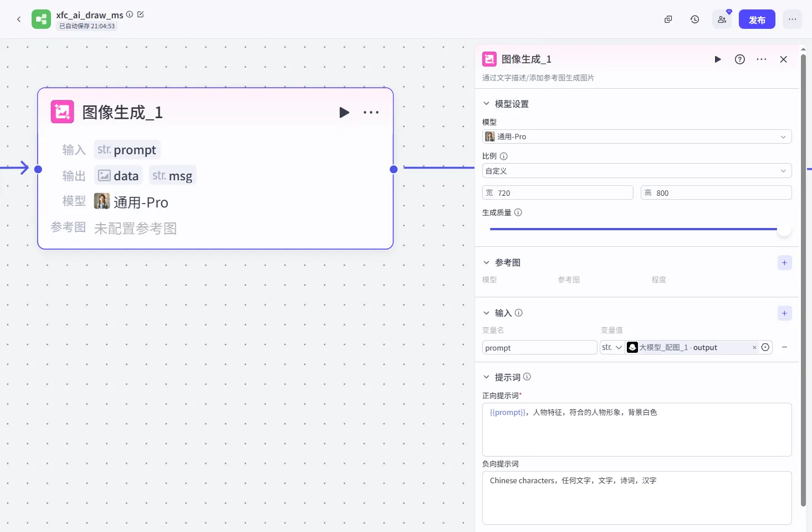The width and height of the screenshot is (812, 532).
Task: Click the green workflow app icon
Action: tap(41, 19)
